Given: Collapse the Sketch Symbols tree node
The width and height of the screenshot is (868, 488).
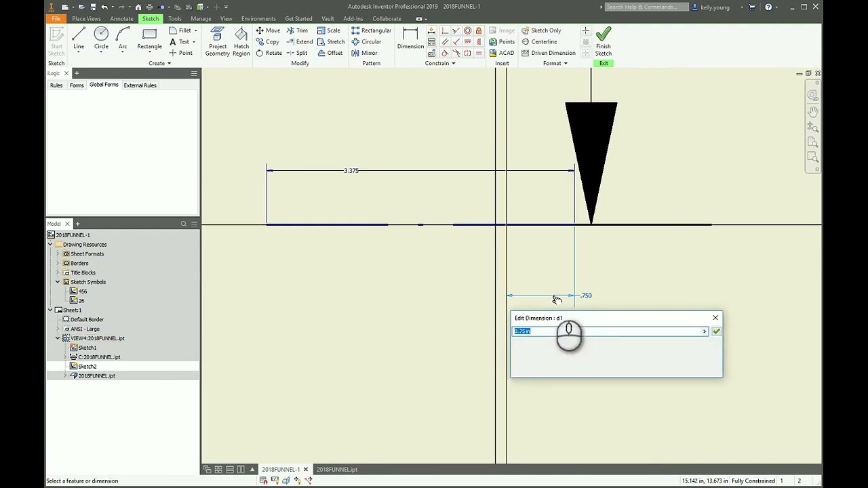Looking at the screenshot, I should click(x=58, y=282).
